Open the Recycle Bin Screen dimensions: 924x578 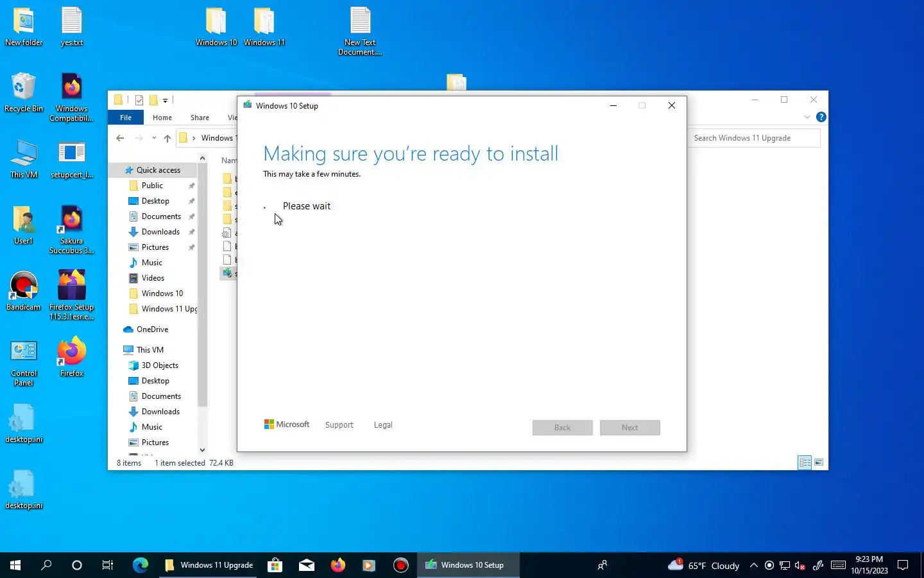pos(24,93)
